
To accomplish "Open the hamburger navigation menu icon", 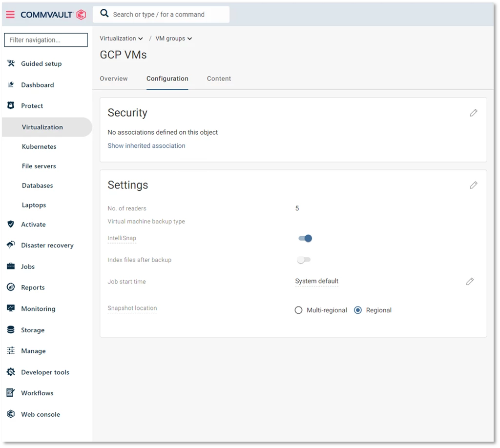I will (x=10, y=14).
